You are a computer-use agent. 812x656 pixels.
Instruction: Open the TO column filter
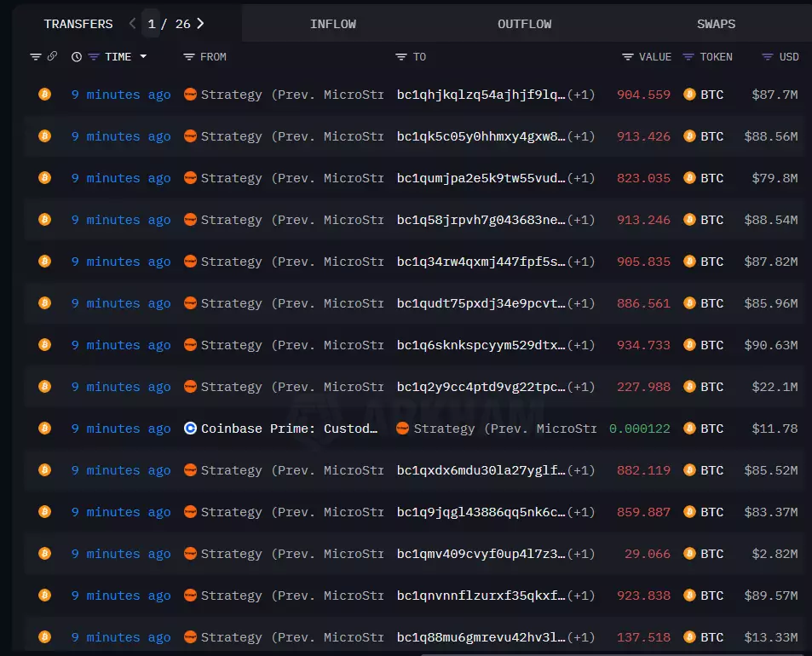coord(401,57)
